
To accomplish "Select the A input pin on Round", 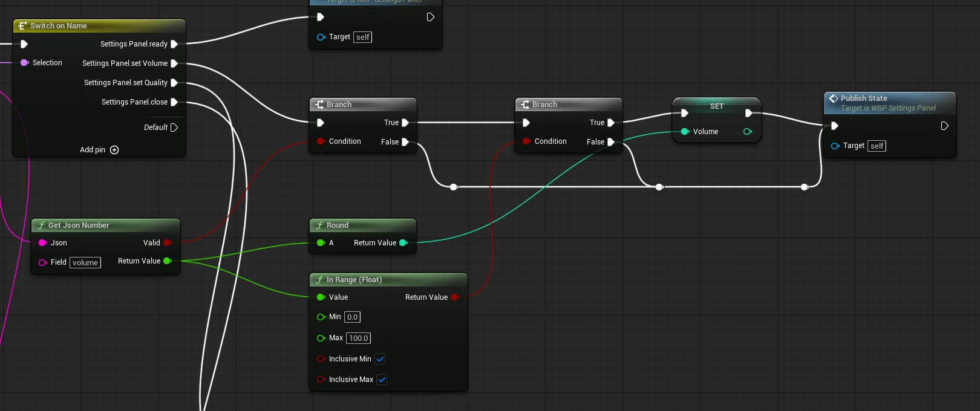I will [x=321, y=243].
